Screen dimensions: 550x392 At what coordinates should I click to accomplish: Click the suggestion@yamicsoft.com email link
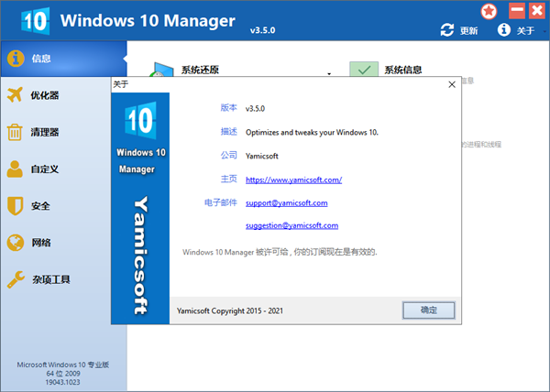click(291, 225)
